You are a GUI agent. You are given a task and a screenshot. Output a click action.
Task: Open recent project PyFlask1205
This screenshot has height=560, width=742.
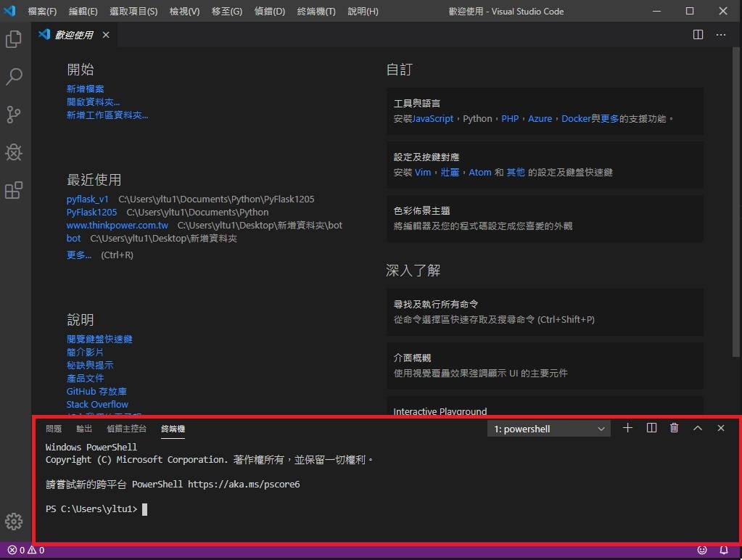92,212
